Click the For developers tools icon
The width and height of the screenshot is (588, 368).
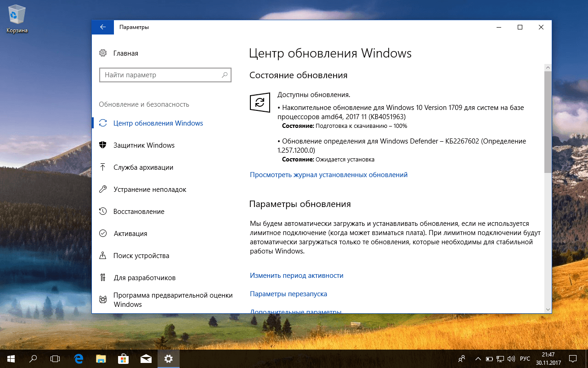click(103, 278)
